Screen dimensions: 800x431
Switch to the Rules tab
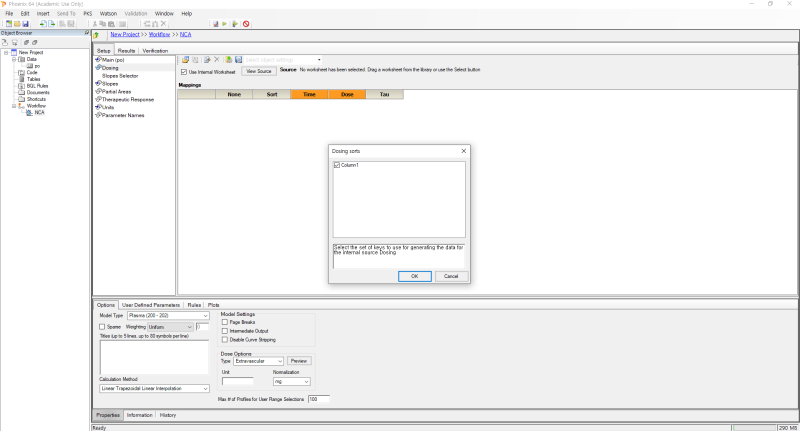[x=194, y=305]
